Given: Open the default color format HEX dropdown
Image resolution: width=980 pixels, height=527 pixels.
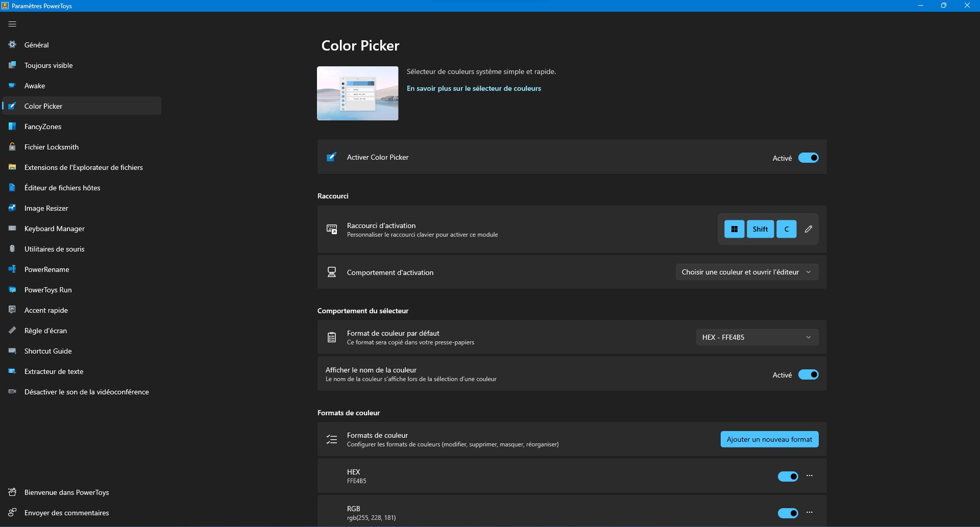Looking at the screenshot, I should click(757, 337).
